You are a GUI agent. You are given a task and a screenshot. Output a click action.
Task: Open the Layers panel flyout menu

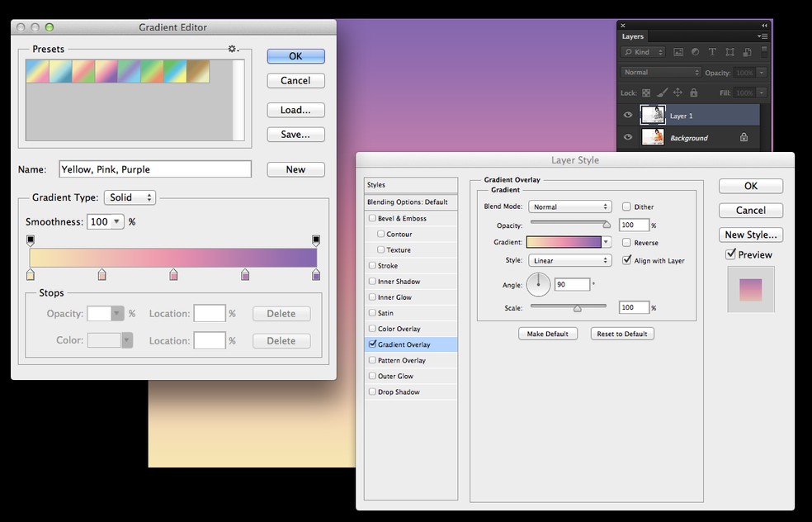pos(762,36)
